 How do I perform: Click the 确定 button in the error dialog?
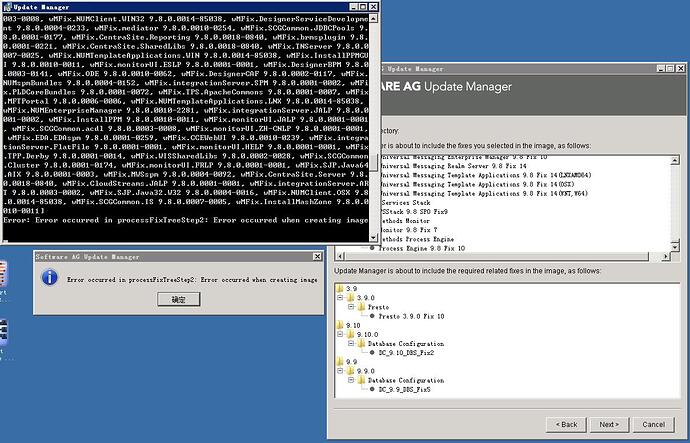tap(179, 300)
